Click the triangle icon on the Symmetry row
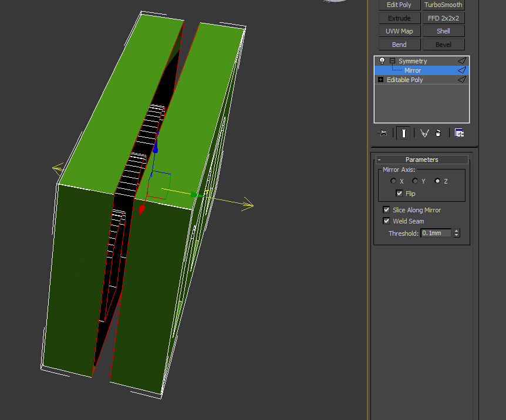506x420 pixels. 462,60
